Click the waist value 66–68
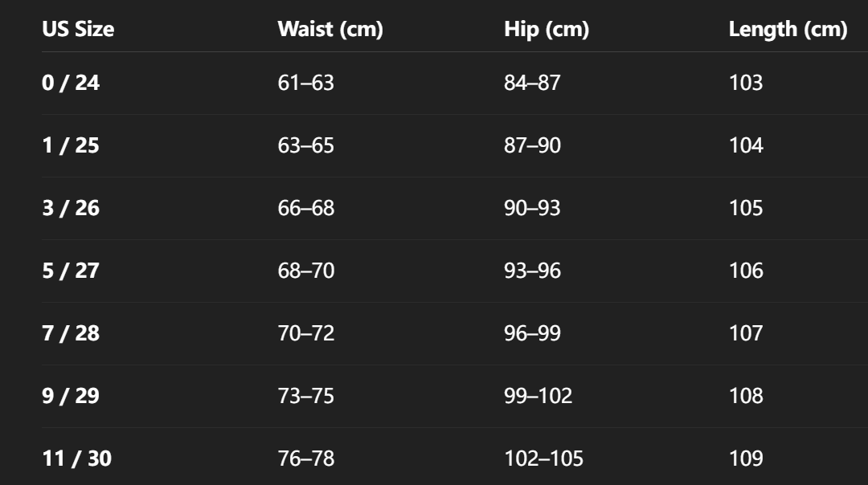The width and height of the screenshot is (868, 485). coord(305,208)
